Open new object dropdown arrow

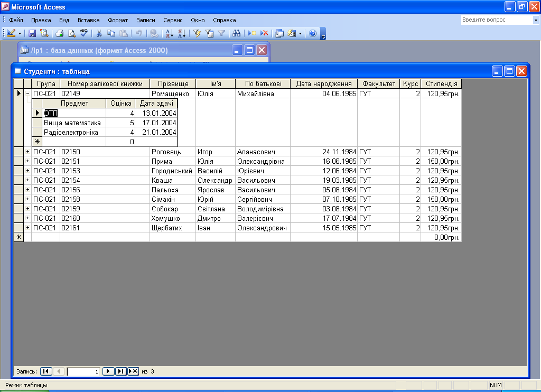300,33
